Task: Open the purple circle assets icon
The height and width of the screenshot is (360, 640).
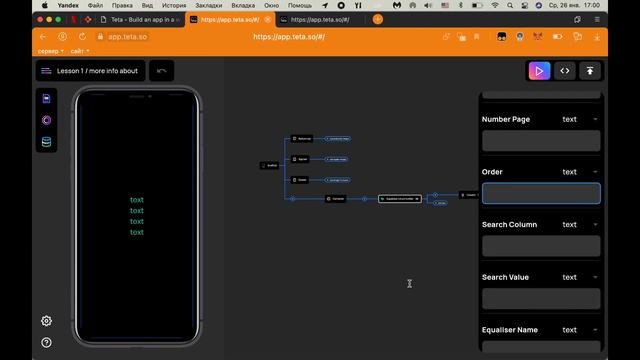Action: tap(46, 120)
